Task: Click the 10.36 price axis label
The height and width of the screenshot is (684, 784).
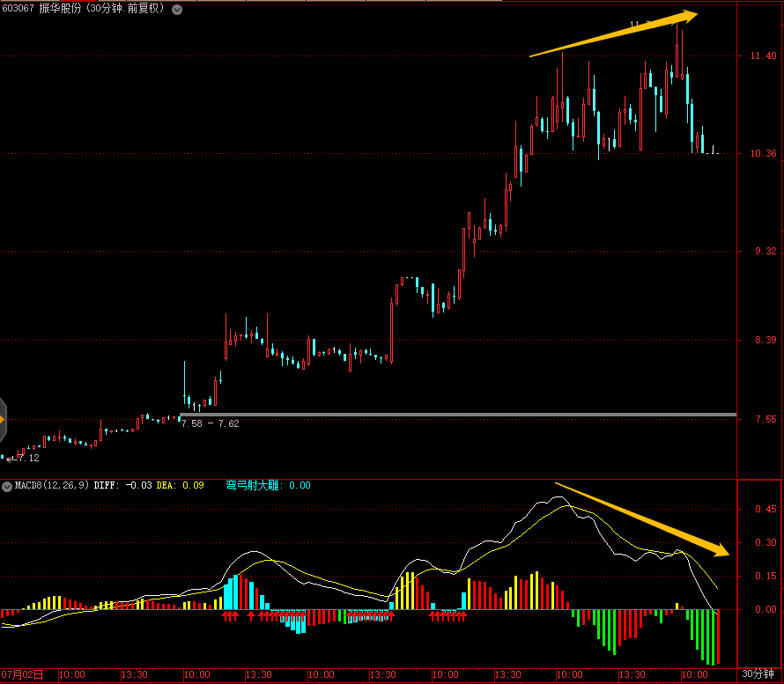Action: tap(764, 153)
